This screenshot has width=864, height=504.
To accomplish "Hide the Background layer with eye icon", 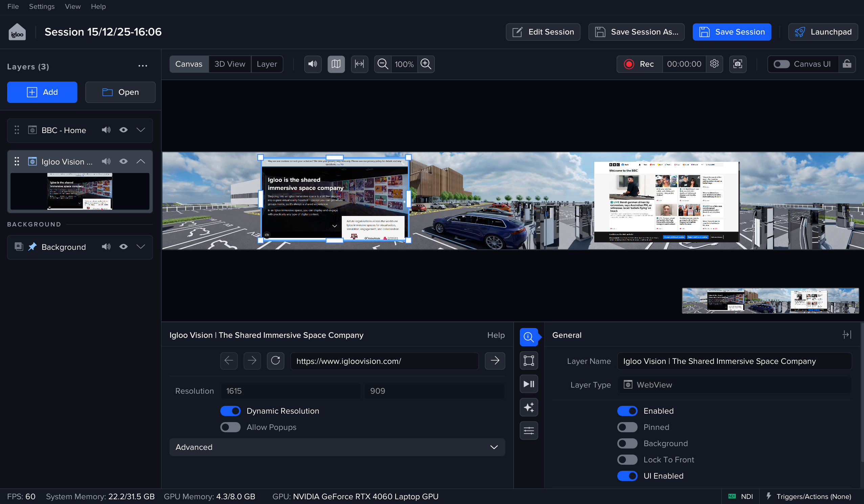I will pos(124,247).
